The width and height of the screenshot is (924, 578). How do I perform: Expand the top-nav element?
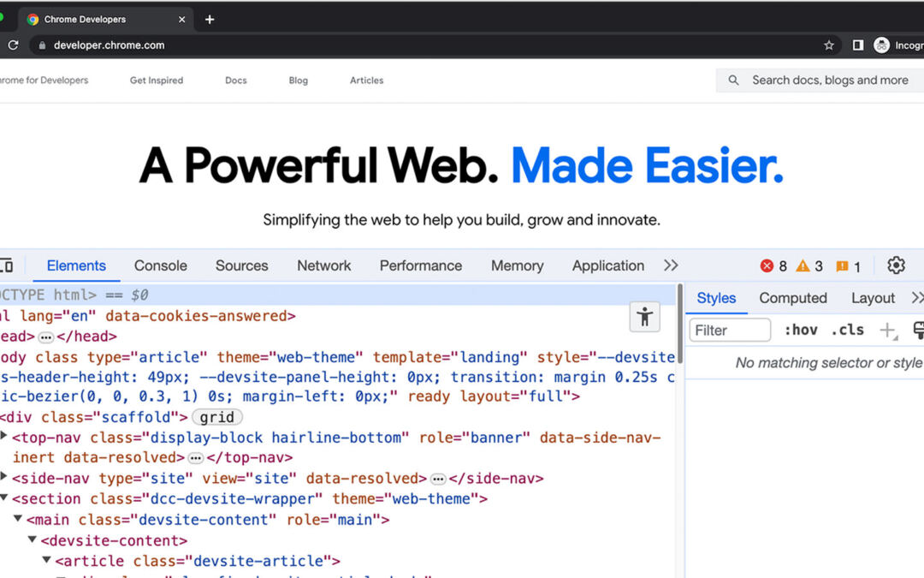pos(4,437)
